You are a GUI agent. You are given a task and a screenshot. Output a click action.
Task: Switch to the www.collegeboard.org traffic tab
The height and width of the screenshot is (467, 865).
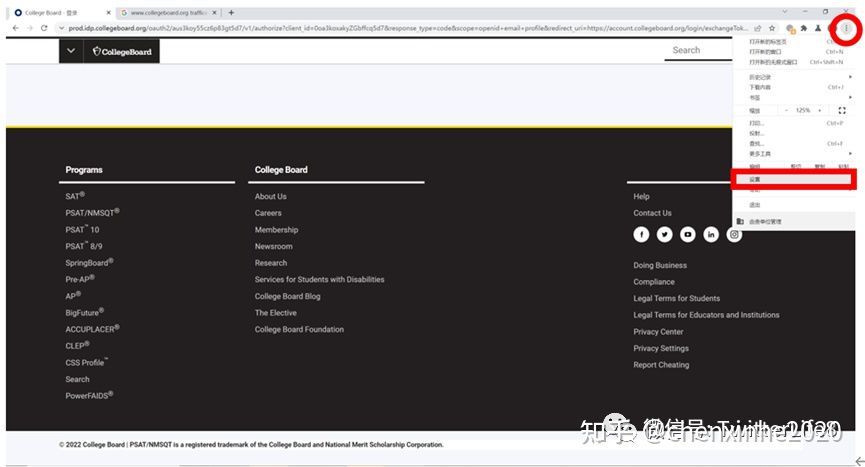(x=168, y=12)
